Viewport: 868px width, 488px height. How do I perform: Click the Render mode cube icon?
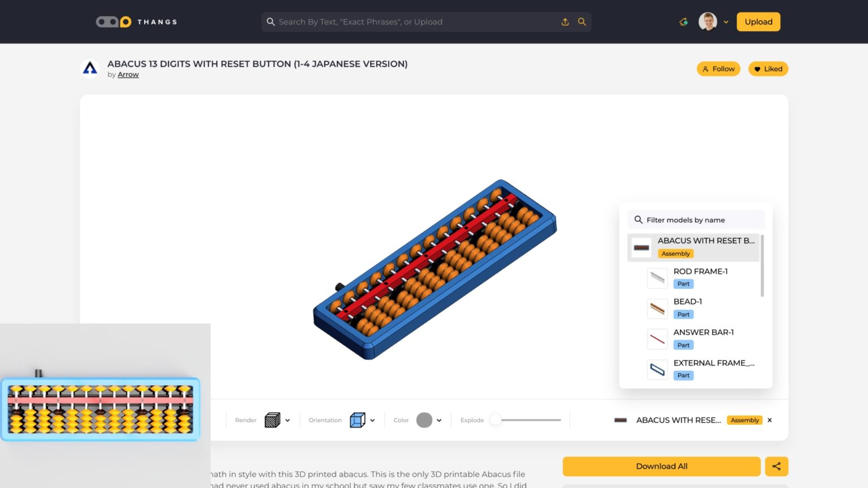point(273,420)
